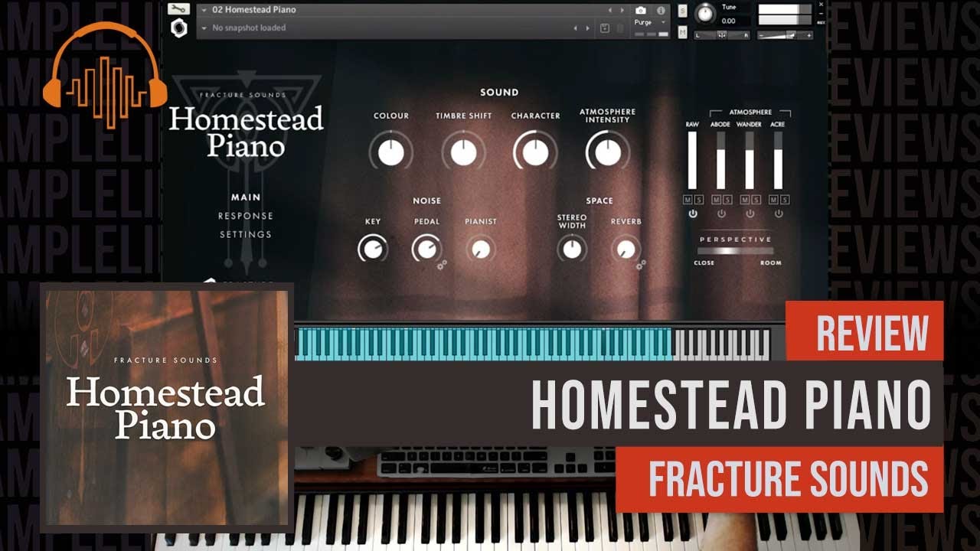Open snapshot view with the camera icon
980x551 pixels.
click(x=641, y=10)
